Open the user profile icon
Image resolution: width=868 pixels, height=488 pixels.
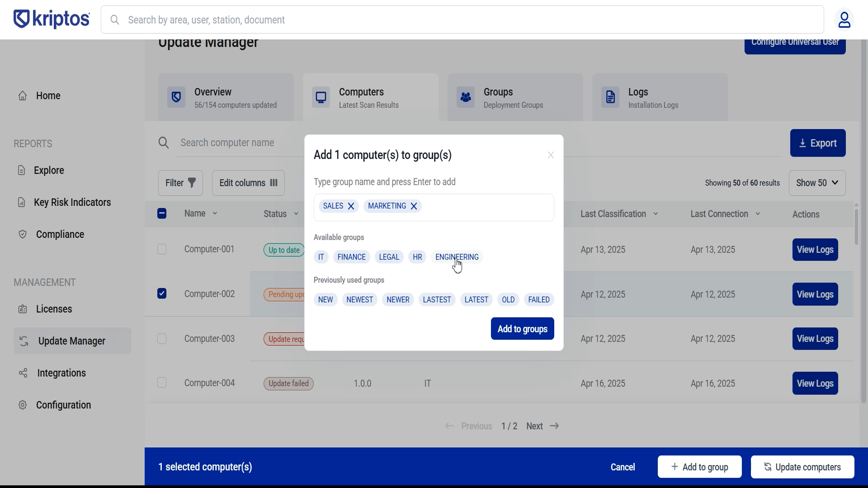pos(844,19)
